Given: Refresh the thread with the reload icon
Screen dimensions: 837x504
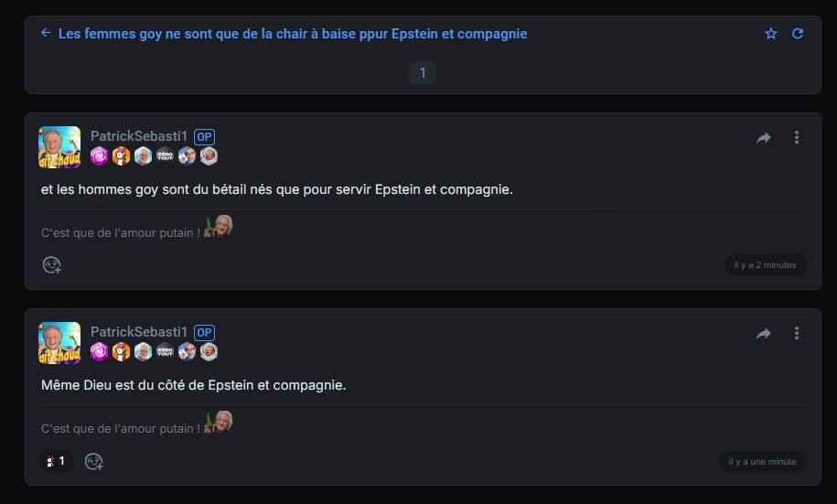Looking at the screenshot, I should 798,34.
